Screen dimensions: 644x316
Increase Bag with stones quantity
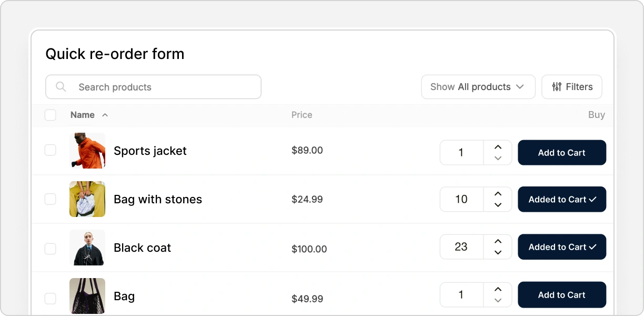coord(498,194)
